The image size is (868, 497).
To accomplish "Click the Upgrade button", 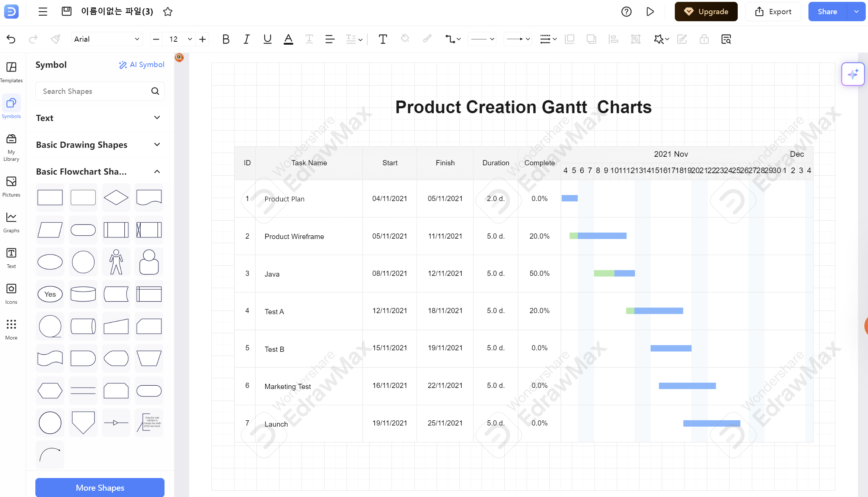I will 706,12.
